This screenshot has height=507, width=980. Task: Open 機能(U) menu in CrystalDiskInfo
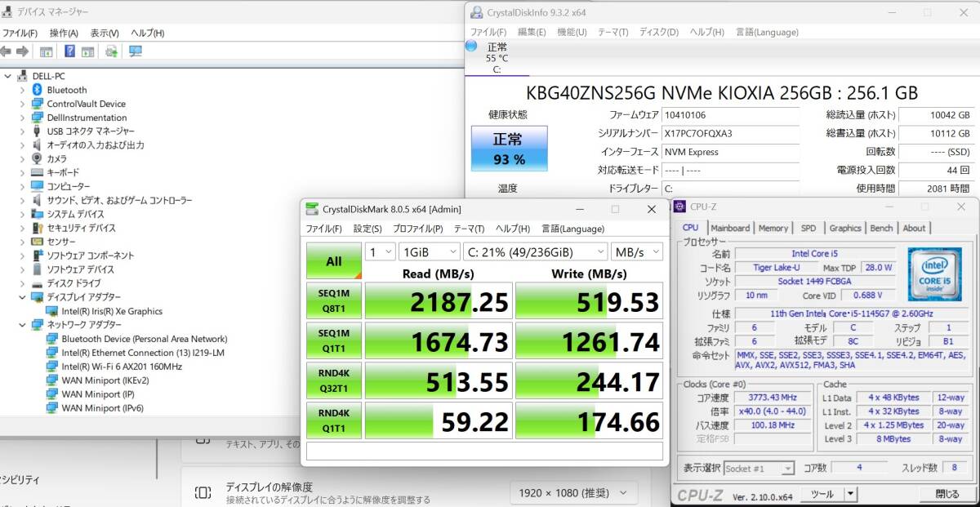(x=572, y=32)
